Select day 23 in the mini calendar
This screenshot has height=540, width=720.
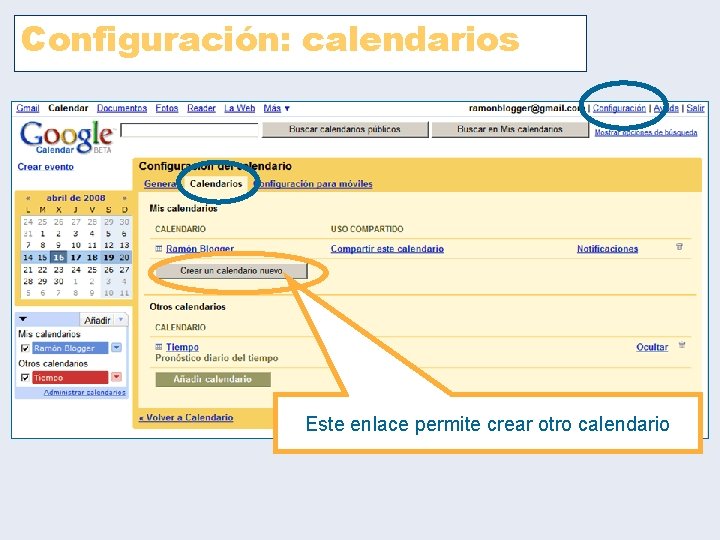click(58, 270)
